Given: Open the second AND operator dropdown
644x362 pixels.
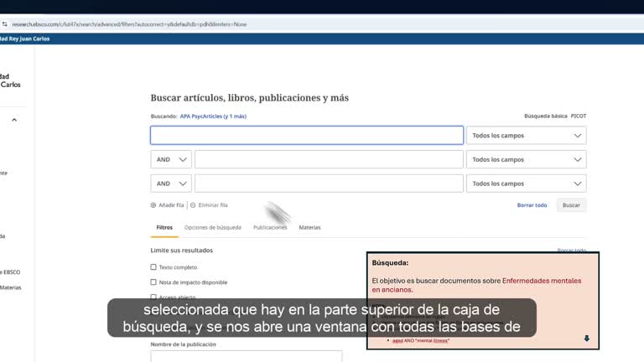Looking at the screenshot, I should (171, 184).
